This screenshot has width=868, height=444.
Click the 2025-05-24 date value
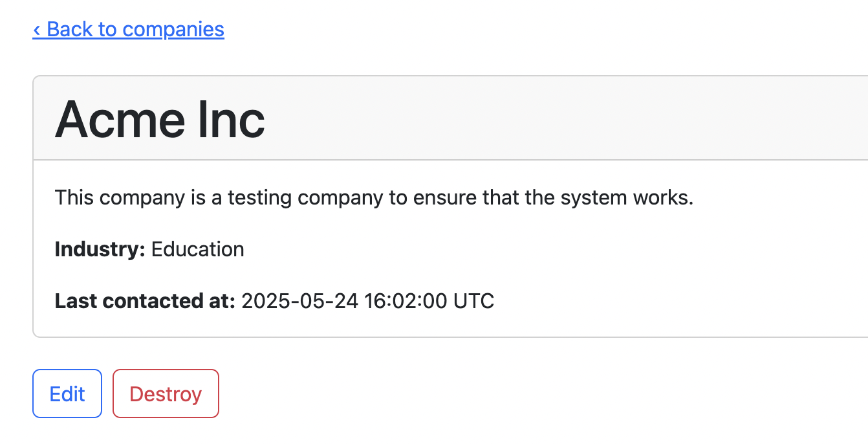[x=299, y=301]
